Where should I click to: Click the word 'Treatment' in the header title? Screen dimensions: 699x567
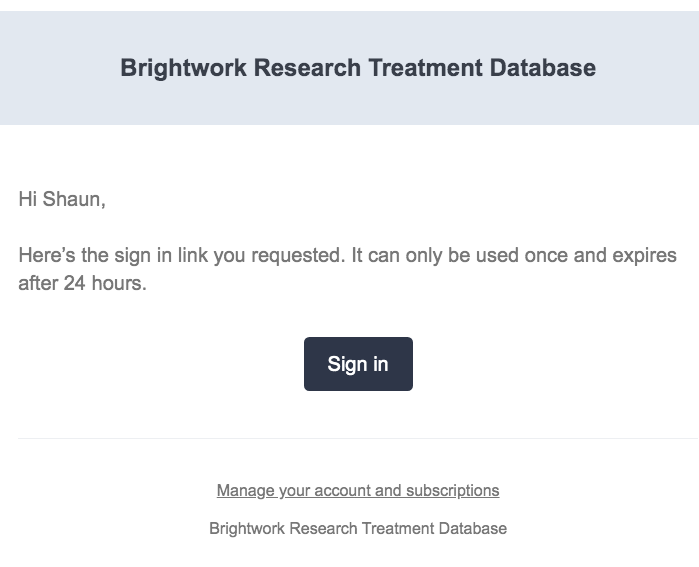[425, 68]
